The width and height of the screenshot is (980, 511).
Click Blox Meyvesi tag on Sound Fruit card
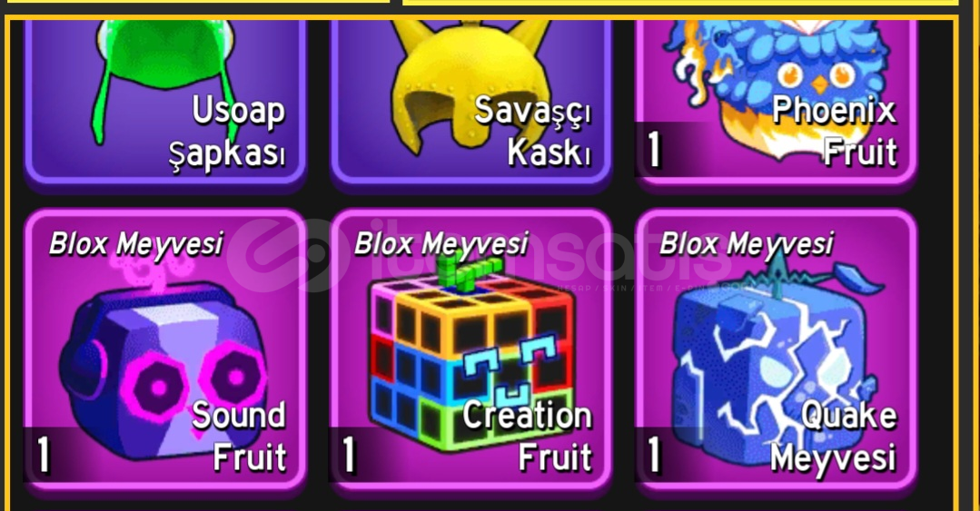point(135,244)
